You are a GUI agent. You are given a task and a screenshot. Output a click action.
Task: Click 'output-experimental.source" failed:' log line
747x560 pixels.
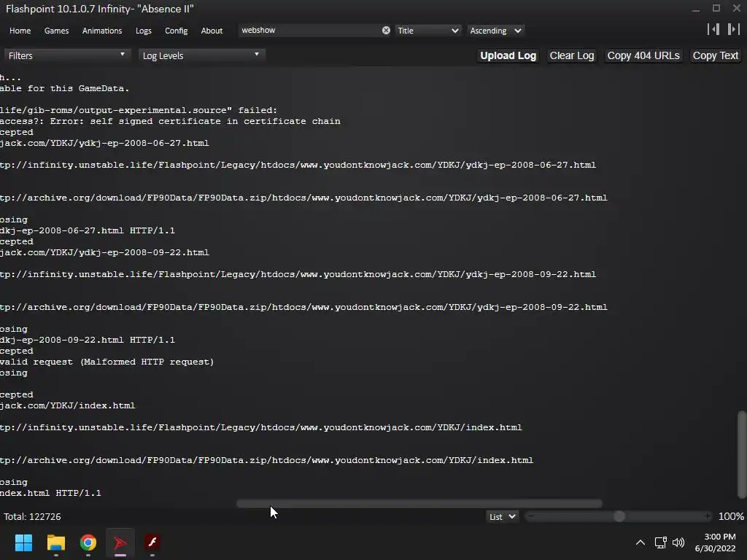(139, 110)
